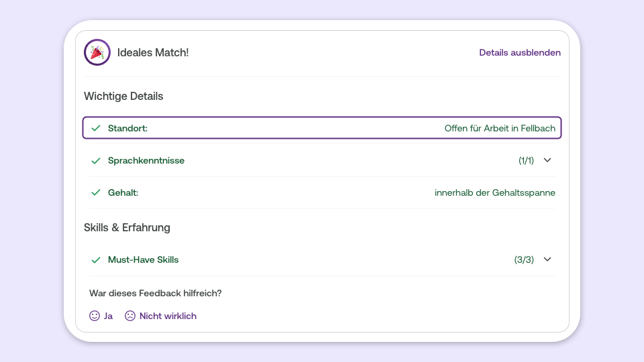Click 'Skills & Erfahrung' section heading
This screenshot has height=362, width=644.
point(127,227)
